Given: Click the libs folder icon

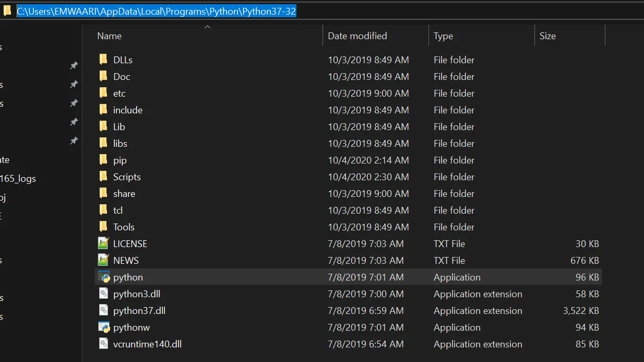Looking at the screenshot, I should click(x=103, y=143).
